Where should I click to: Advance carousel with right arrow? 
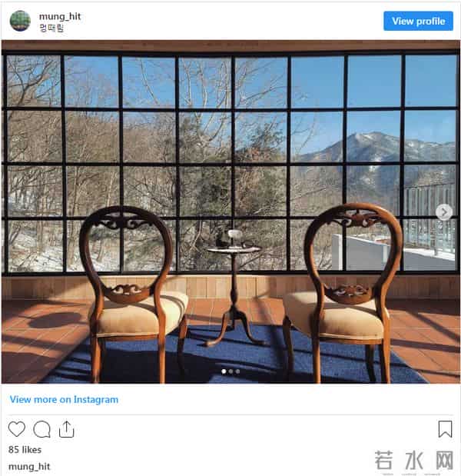click(444, 212)
